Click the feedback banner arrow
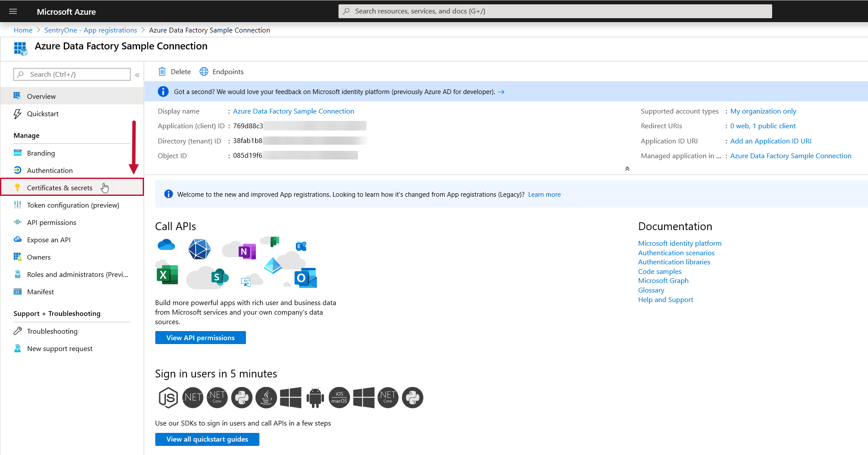 pos(501,92)
